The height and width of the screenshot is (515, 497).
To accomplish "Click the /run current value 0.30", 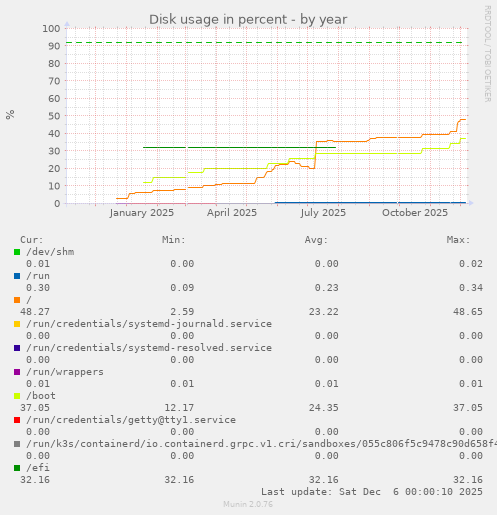I will [38, 288].
